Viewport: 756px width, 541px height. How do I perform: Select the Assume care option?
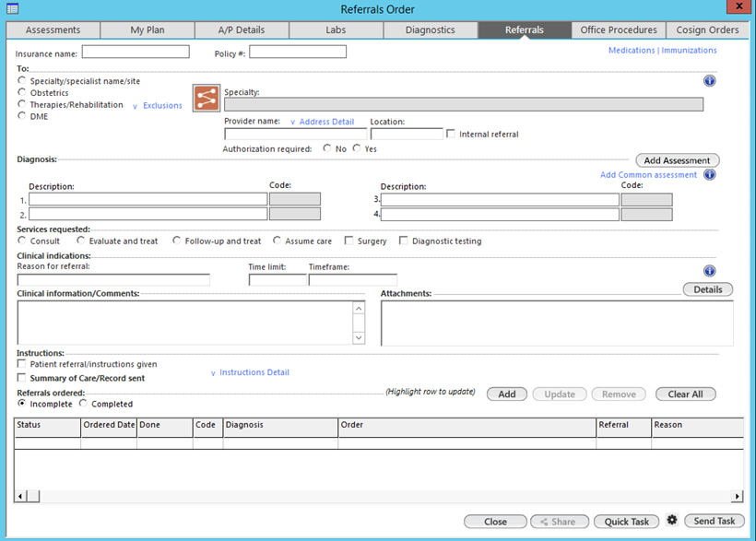pyautogui.click(x=277, y=241)
